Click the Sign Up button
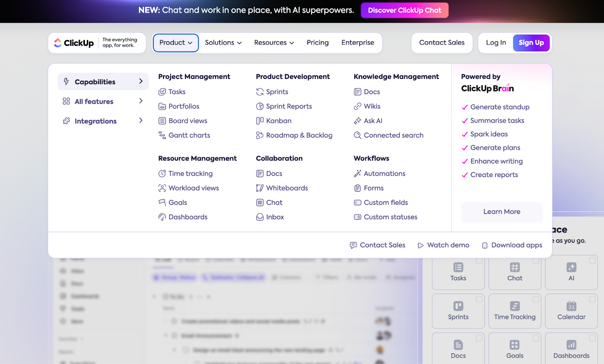Viewport: 604px width, 364px height. pyautogui.click(x=531, y=43)
